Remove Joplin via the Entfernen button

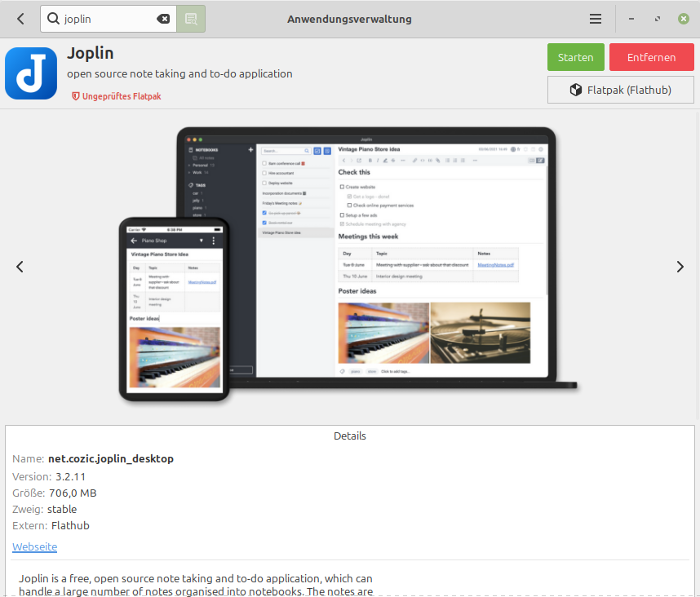click(x=651, y=57)
